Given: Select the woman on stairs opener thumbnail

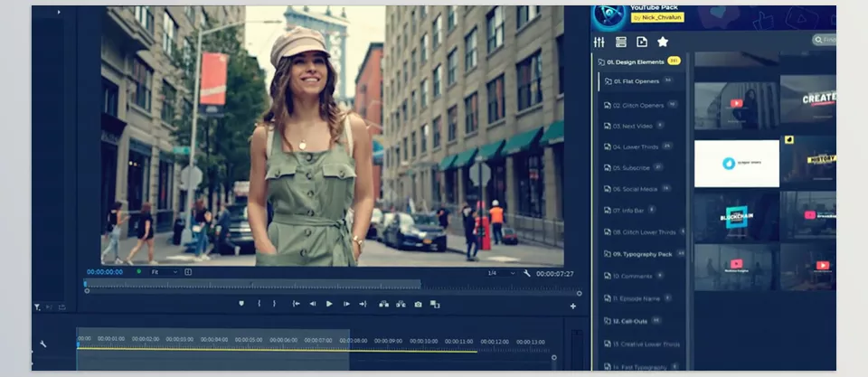Looking at the screenshot, I should [x=737, y=106].
